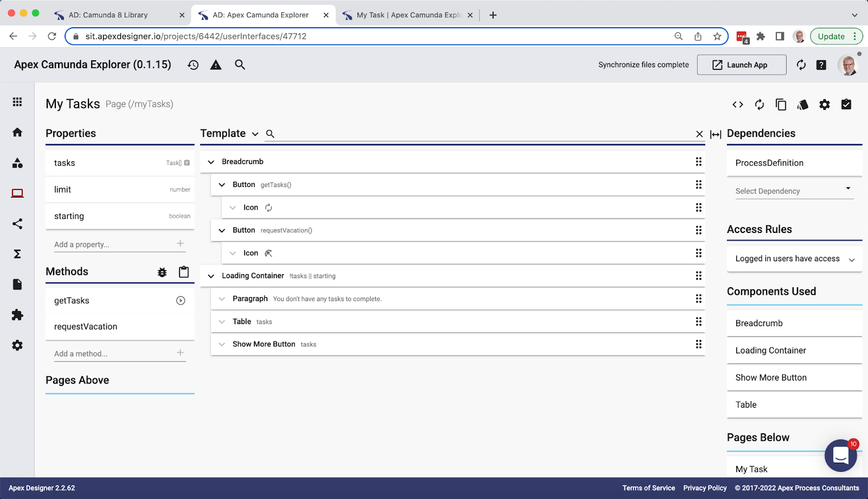The width and height of the screenshot is (868, 499).
Task: Open the help question mark icon
Action: (x=821, y=65)
